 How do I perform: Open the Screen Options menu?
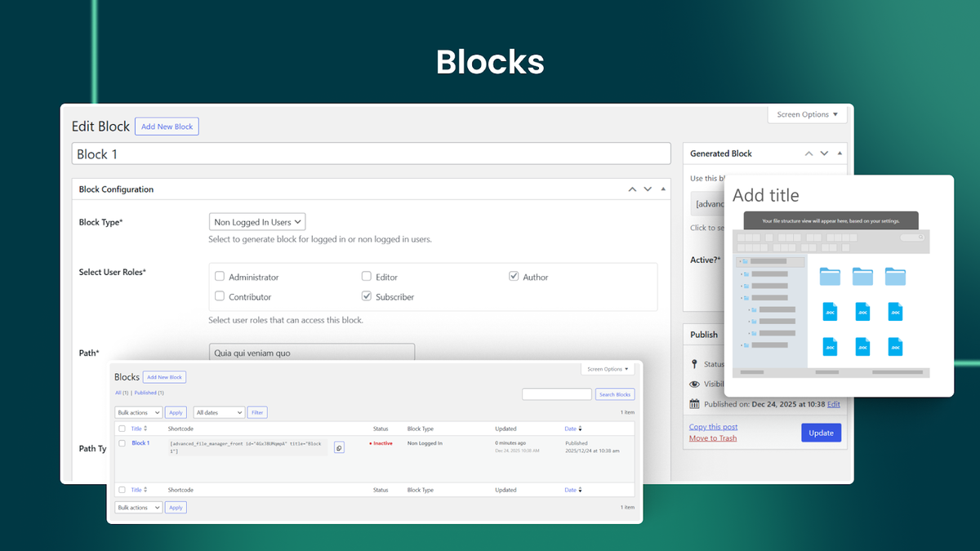coord(807,114)
